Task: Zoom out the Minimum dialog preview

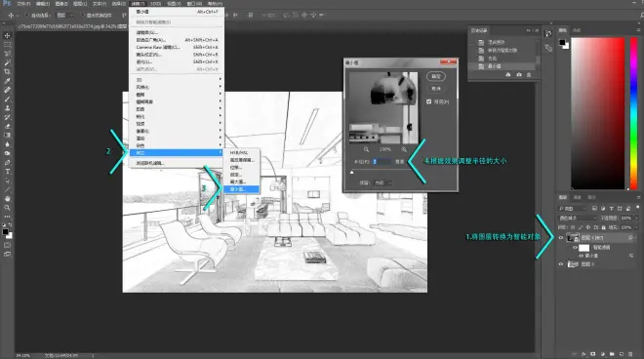Action: click(366, 149)
